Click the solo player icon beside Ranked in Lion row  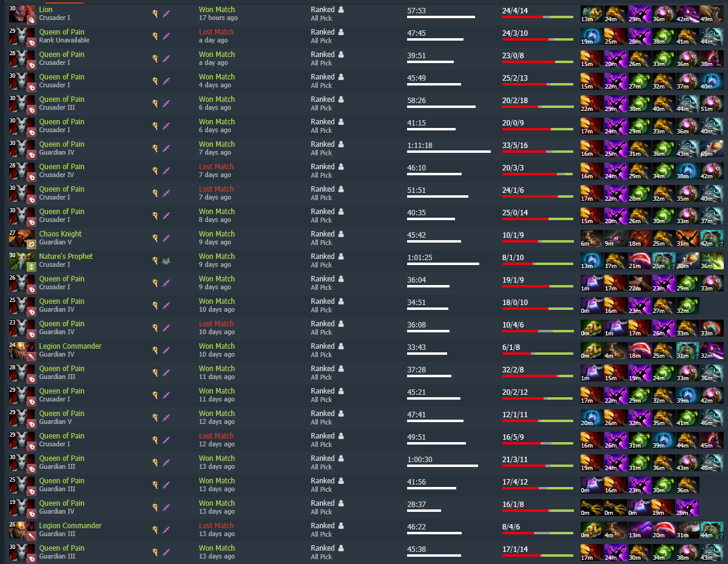click(341, 10)
